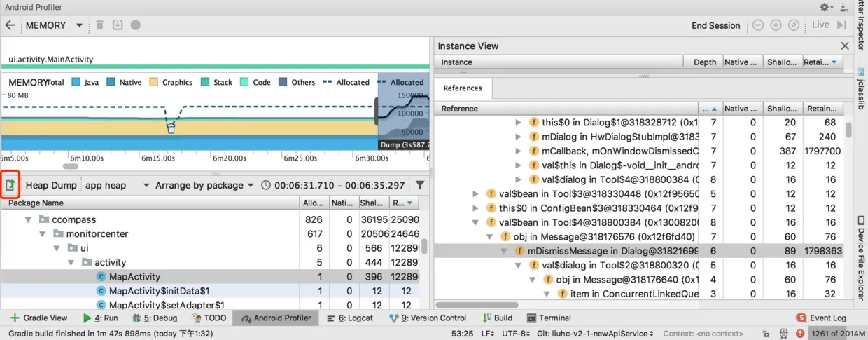Collapse the monitorcenter package node

pyautogui.click(x=43, y=233)
